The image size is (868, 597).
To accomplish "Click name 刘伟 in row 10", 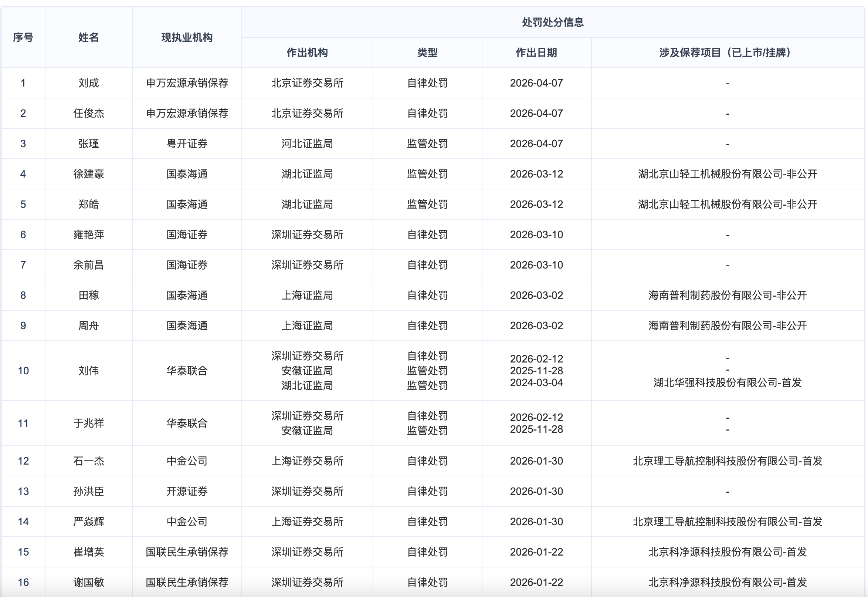I will (89, 371).
